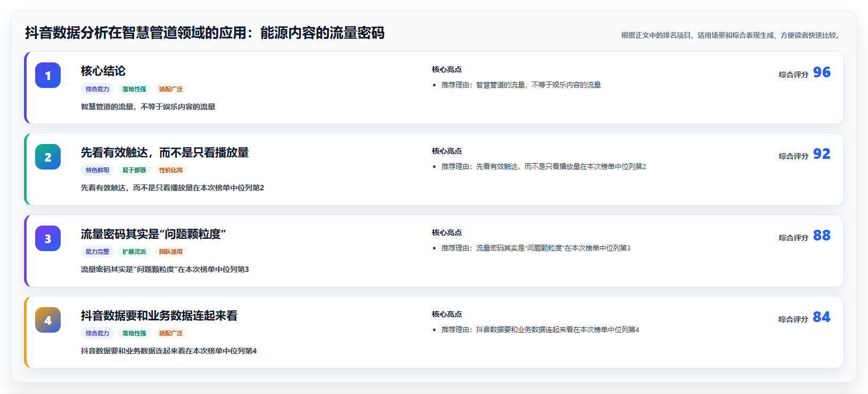Click bold description ending 榜单中位列第2
The image size is (868, 394).
coord(173,188)
